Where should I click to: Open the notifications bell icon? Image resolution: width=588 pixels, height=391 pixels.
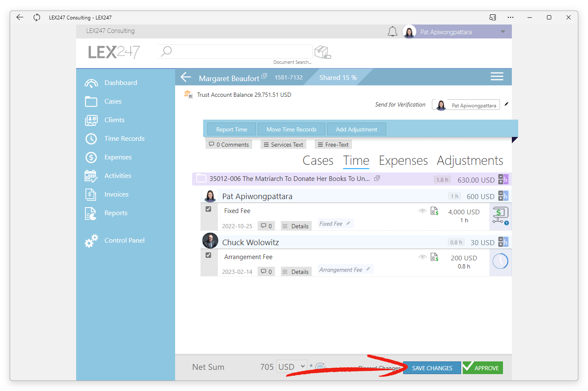(392, 32)
